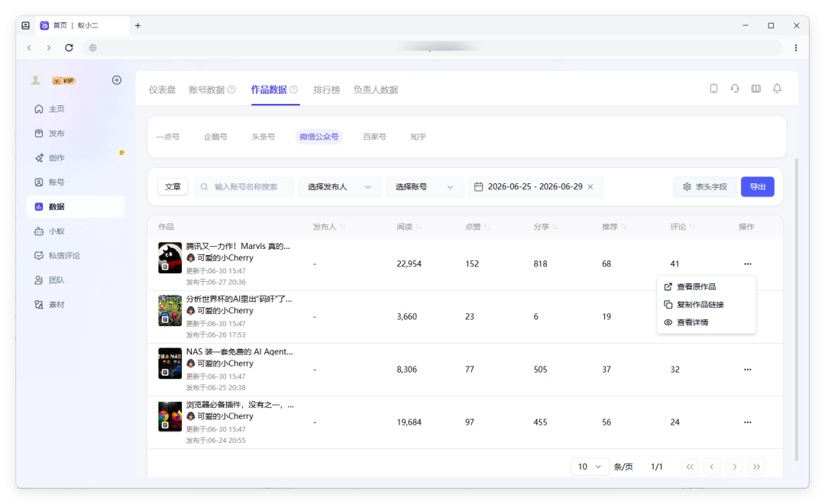The image size is (825, 504).
Task: Open browser three-dot menu
Action: (796, 47)
